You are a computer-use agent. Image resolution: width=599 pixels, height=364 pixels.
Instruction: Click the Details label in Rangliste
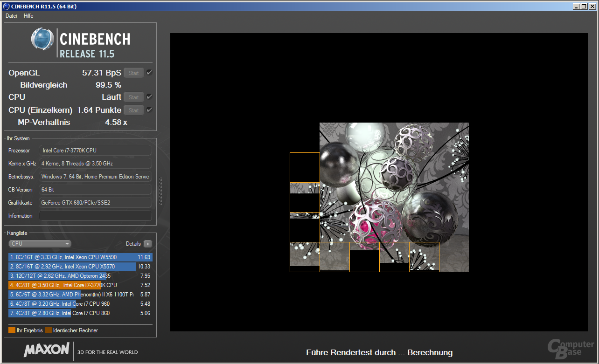(x=133, y=244)
